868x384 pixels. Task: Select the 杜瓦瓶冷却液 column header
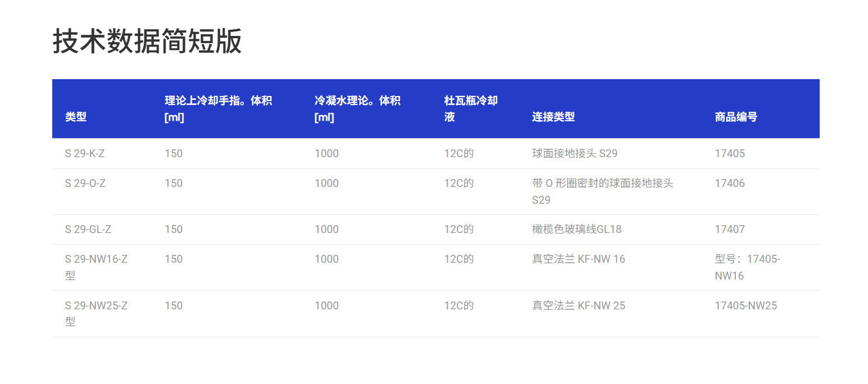click(x=471, y=109)
